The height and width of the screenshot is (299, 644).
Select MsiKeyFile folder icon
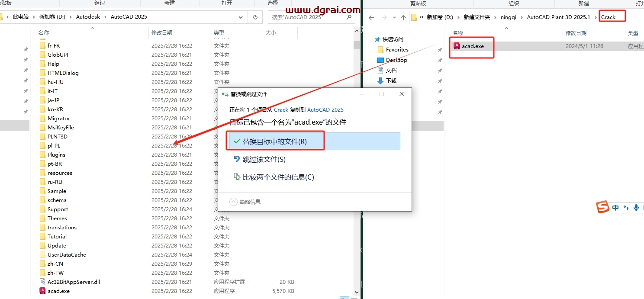(x=42, y=127)
